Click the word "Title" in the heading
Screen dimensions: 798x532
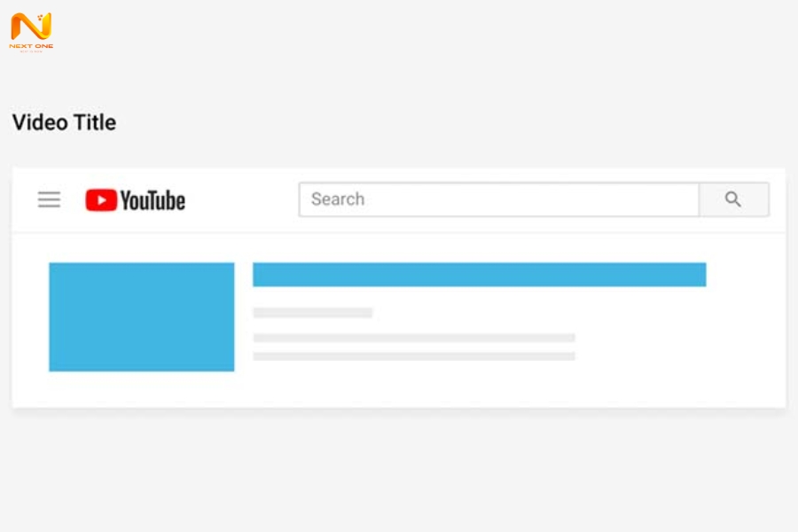point(95,122)
